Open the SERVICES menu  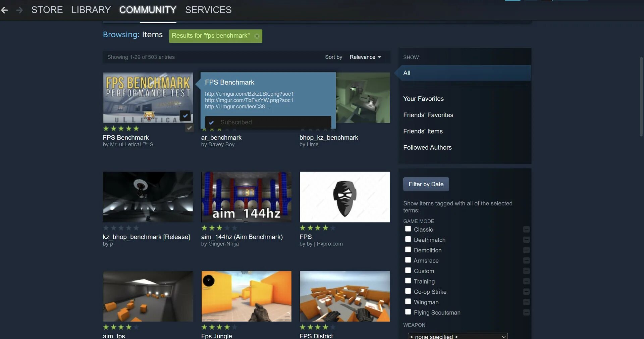[x=208, y=10]
